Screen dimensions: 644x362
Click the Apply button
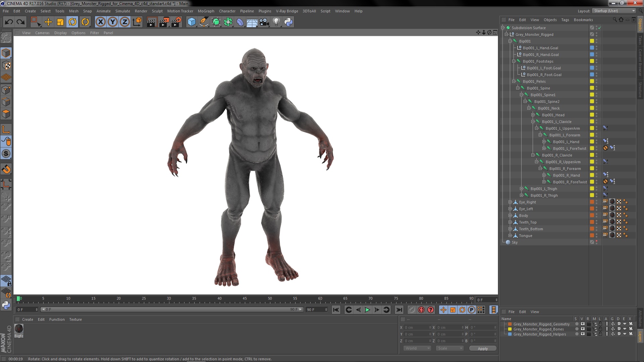pyautogui.click(x=483, y=349)
